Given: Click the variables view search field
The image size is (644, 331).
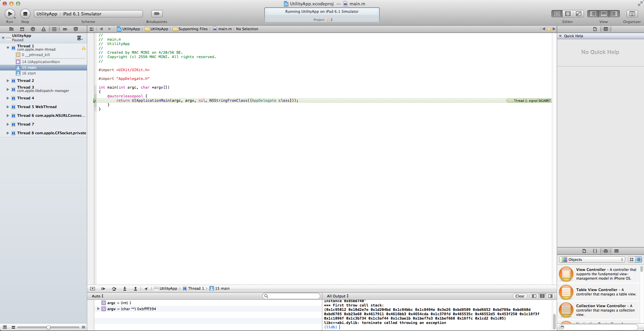Looking at the screenshot, I should click(291, 296).
